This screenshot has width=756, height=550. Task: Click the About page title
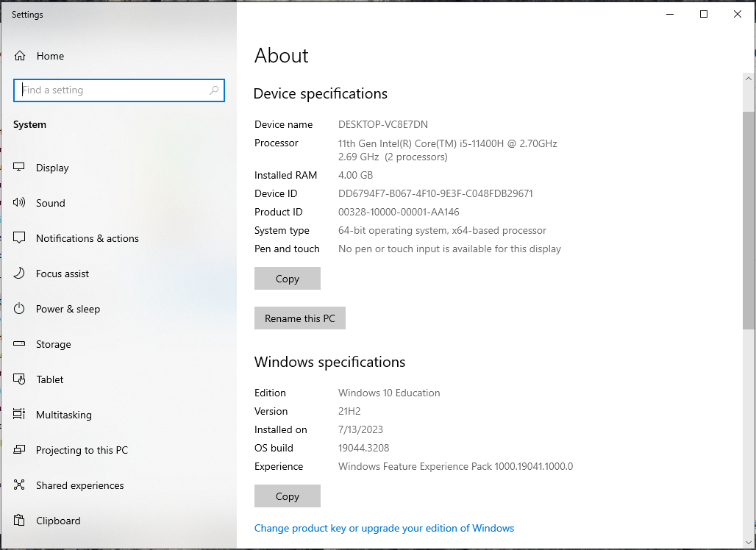click(282, 55)
